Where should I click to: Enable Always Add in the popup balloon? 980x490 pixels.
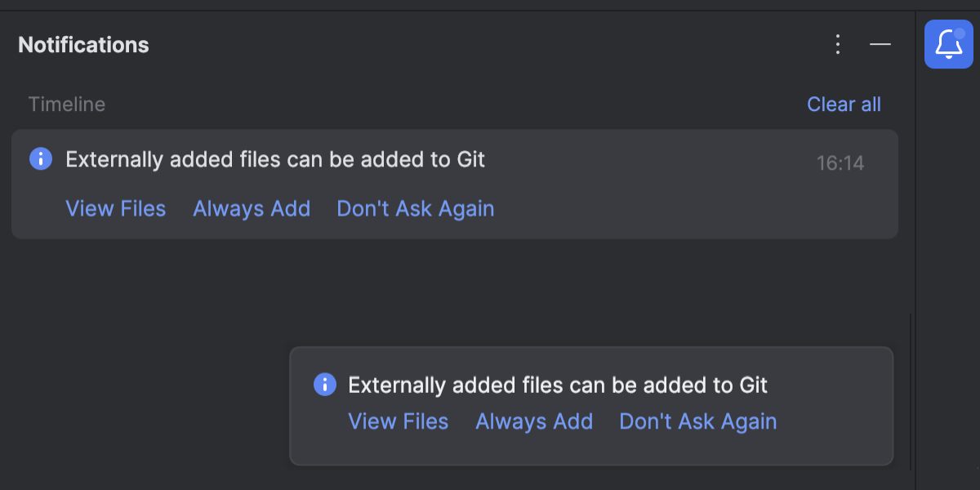pyautogui.click(x=534, y=421)
